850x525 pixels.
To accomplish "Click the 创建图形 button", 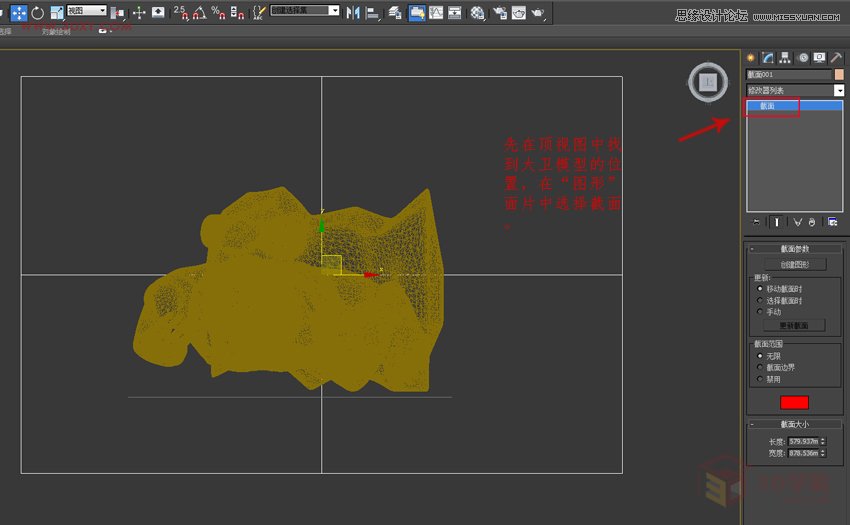I will (x=795, y=264).
